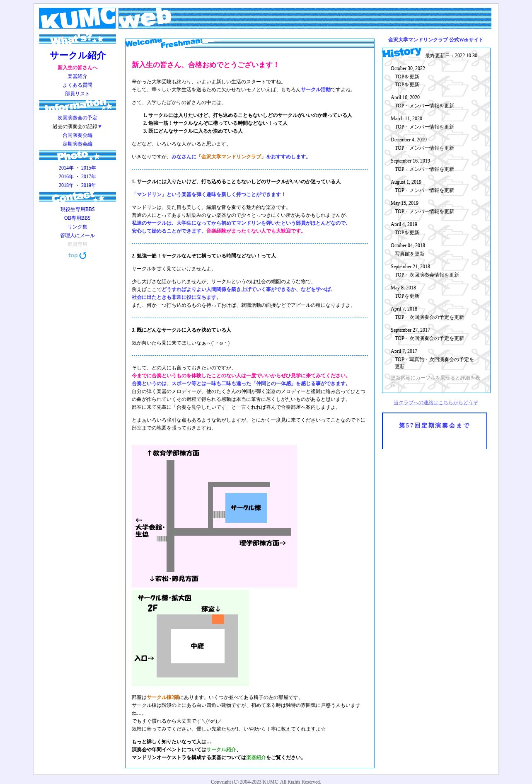Open 2019年 photo gallery

[88, 185]
